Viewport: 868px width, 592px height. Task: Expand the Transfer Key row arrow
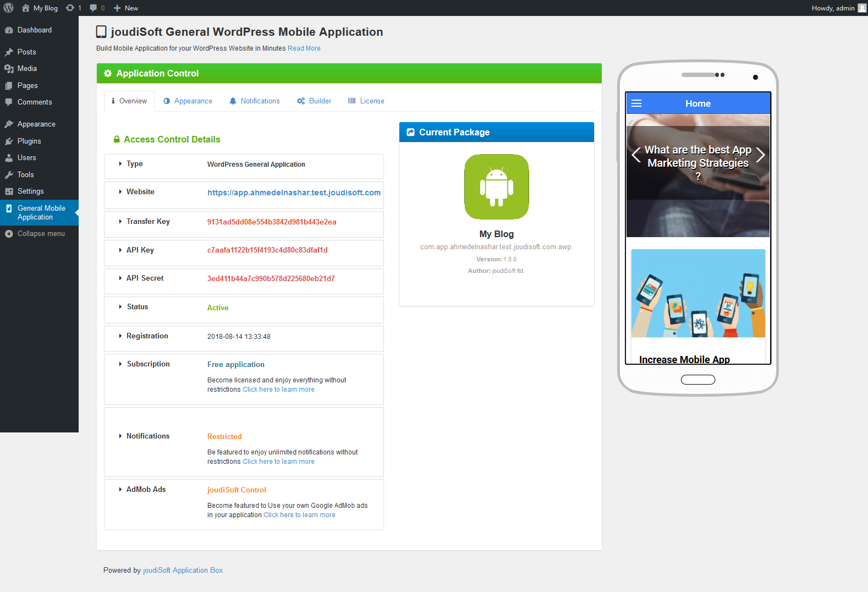120,222
